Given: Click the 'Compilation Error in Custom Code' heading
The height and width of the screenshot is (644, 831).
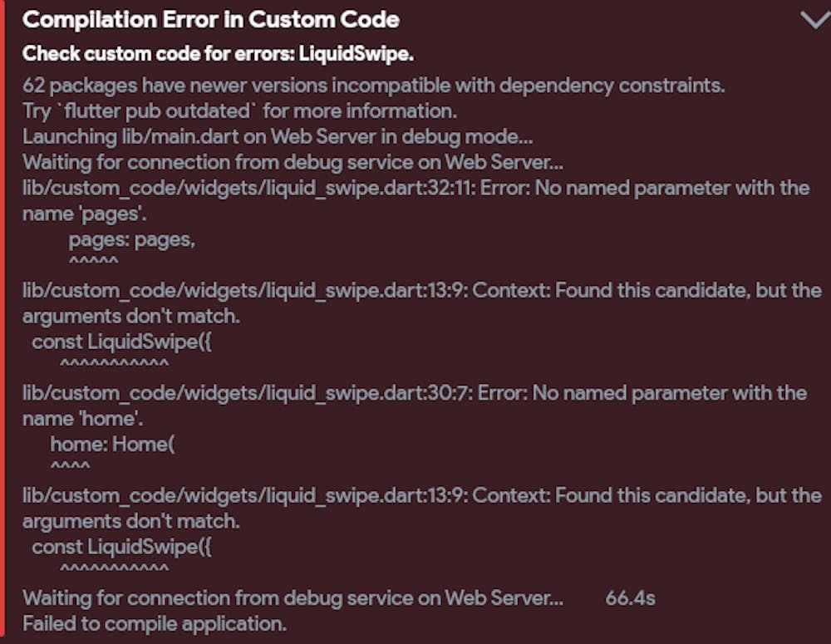Looking at the screenshot, I should 211,20.
